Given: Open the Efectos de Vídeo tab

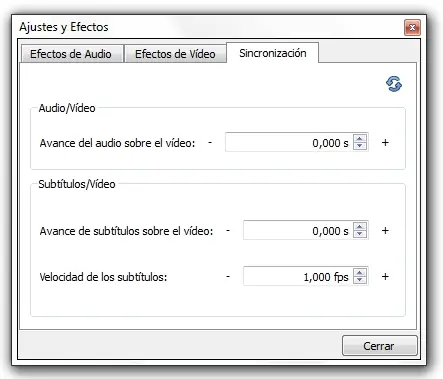Looking at the screenshot, I should pos(175,54).
